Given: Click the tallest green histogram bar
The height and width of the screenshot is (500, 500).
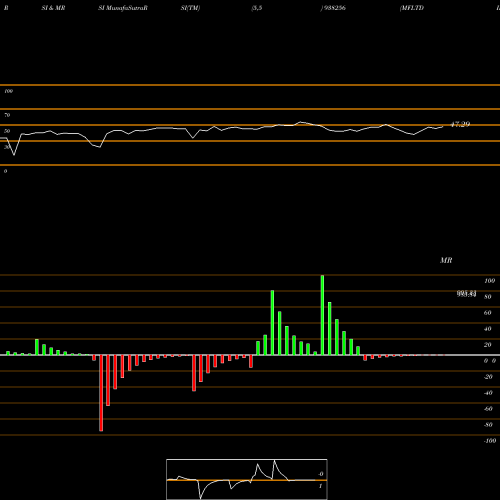Looking at the screenshot, I should click(322, 315).
